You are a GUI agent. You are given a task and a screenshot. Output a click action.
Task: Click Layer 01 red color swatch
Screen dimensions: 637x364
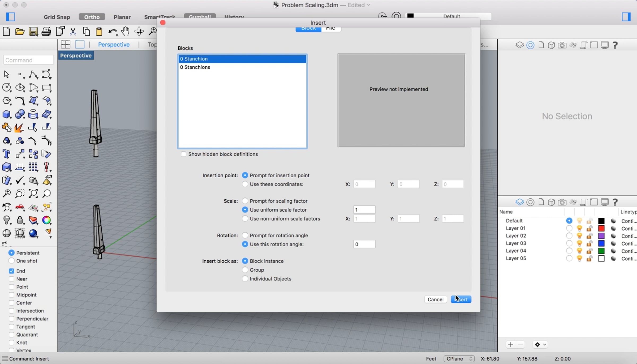click(601, 228)
